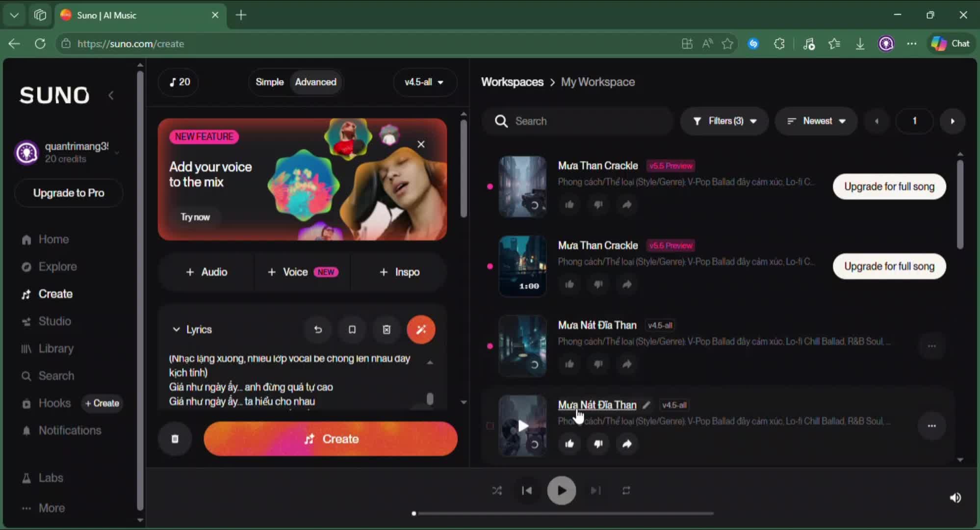Upgrade first Mưa Than Crackle for full song
This screenshot has height=530, width=980.
pos(889,186)
